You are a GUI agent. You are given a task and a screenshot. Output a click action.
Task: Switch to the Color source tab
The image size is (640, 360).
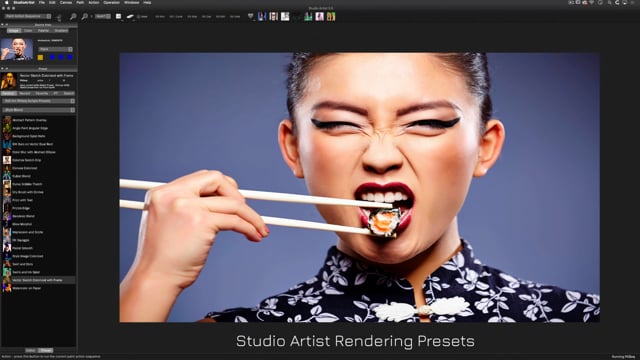pyautogui.click(x=28, y=31)
